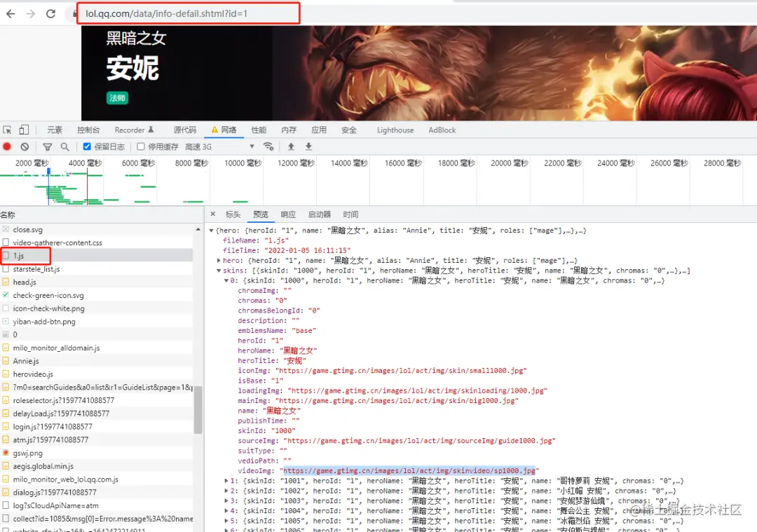Reload the page with the refresh icon

click(x=50, y=13)
